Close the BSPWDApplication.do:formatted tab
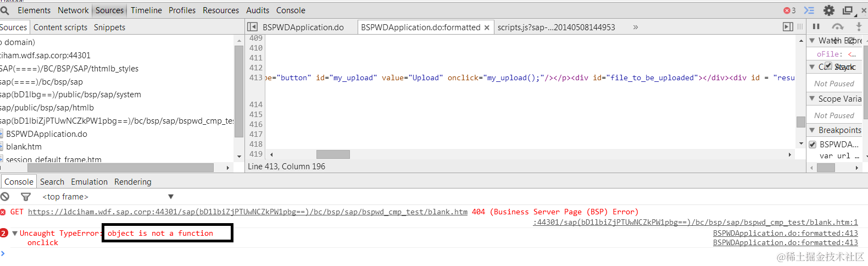 point(487,27)
